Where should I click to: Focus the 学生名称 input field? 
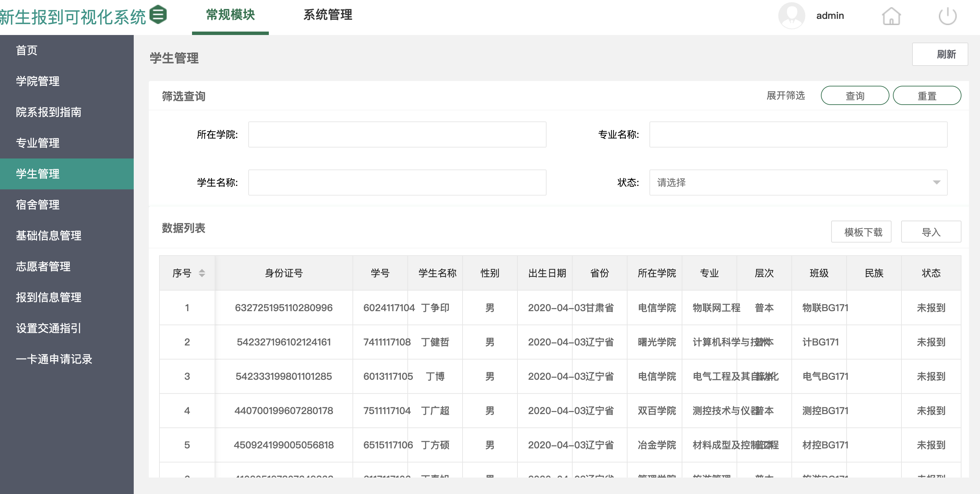click(397, 183)
